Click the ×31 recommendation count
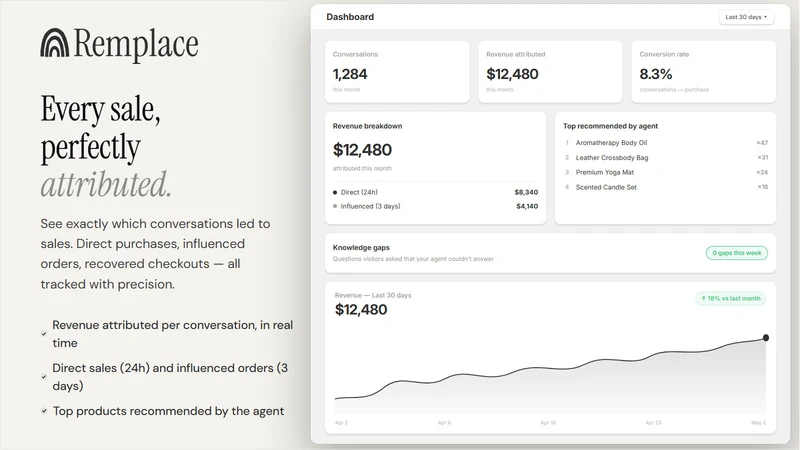 pyautogui.click(x=763, y=158)
